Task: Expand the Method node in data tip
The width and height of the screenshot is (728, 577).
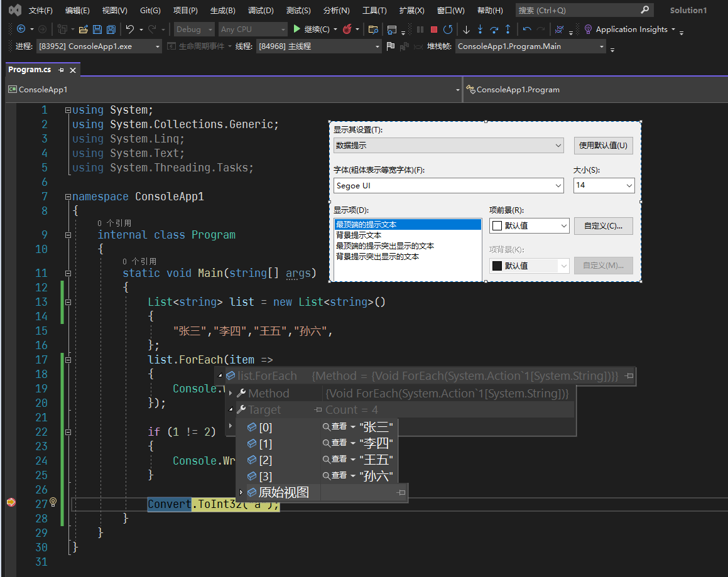Action: point(231,394)
